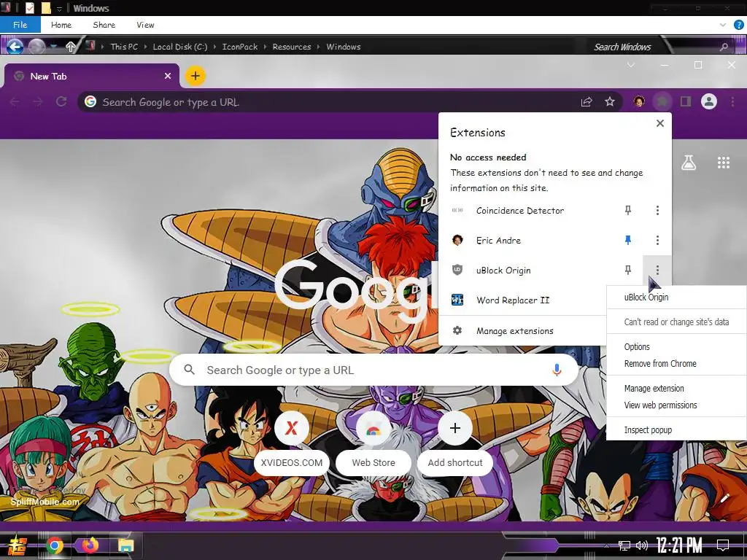The height and width of the screenshot is (560, 747).
Task: Click the Chrome back arrow
Action: tap(15, 101)
